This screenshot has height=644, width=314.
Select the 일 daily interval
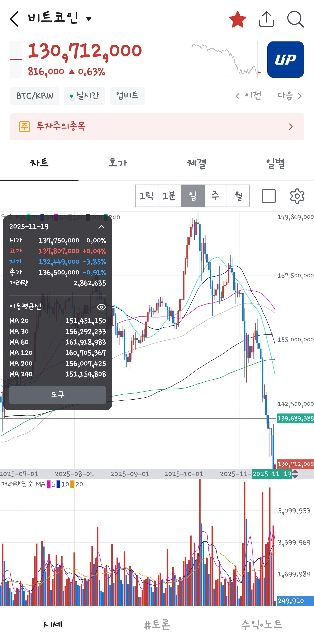193,196
